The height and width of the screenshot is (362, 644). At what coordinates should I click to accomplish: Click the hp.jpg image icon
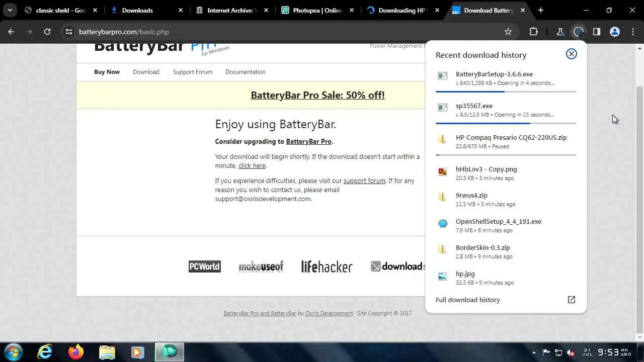click(442, 276)
